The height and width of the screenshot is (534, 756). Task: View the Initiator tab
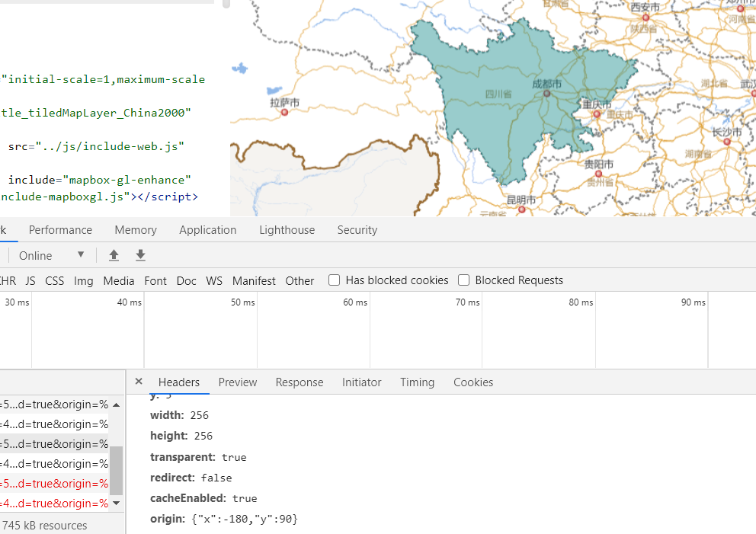361,382
